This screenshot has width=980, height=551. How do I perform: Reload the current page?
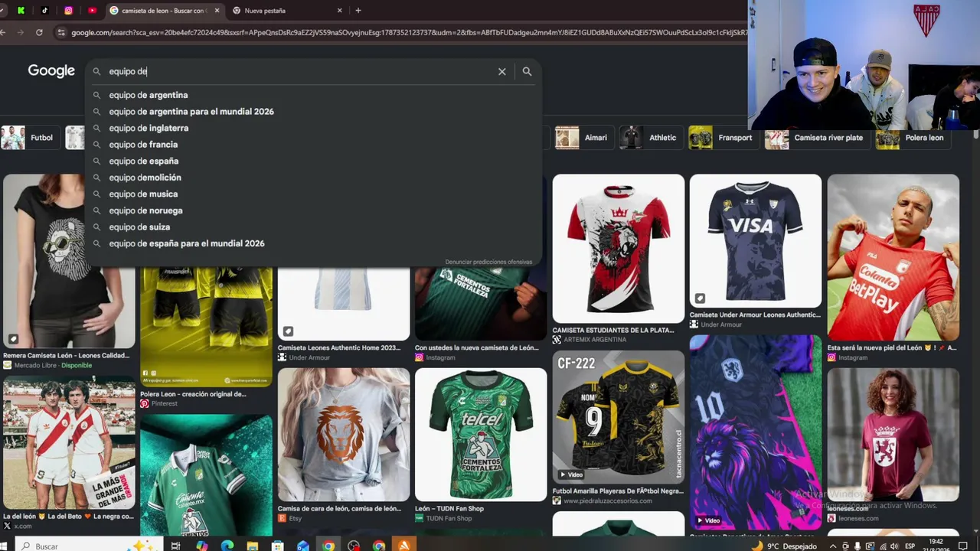39,32
